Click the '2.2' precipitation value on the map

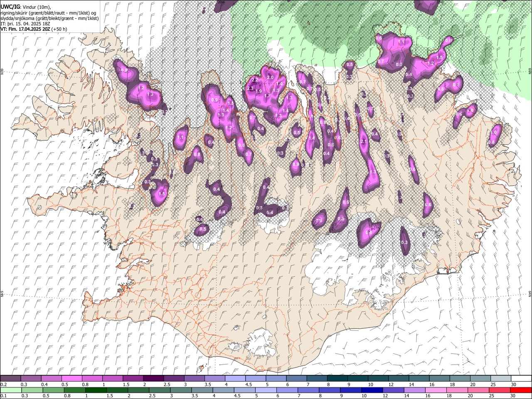tap(255, 79)
